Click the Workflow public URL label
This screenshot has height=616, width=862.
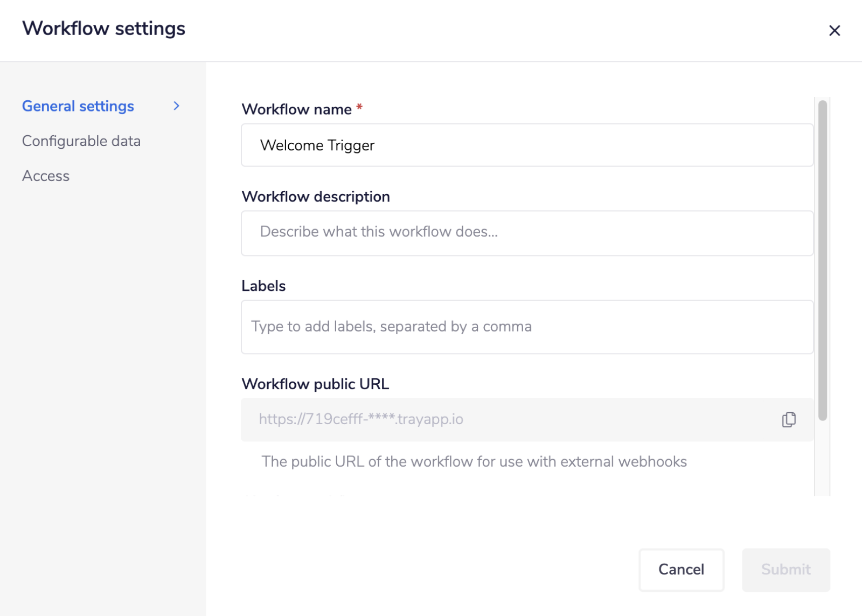[x=316, y=384]
